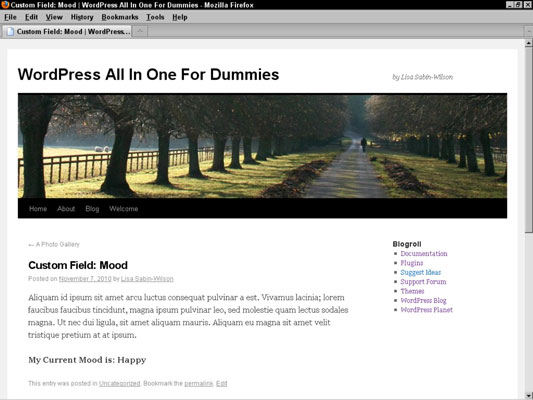Viewport: 533px width, 400px height.
Task: Click the permalink link
Action: tap(199, 383)
